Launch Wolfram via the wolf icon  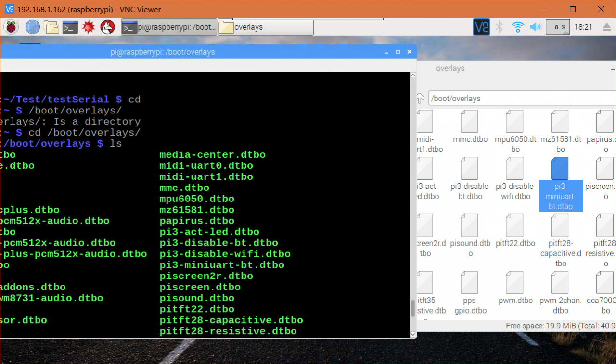107,27
